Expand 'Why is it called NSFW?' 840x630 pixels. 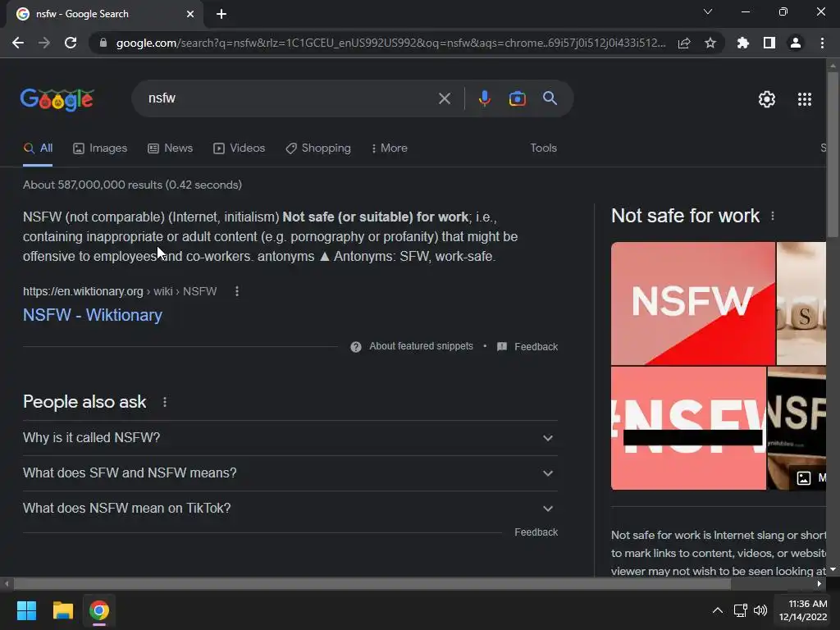pos(290,438)
